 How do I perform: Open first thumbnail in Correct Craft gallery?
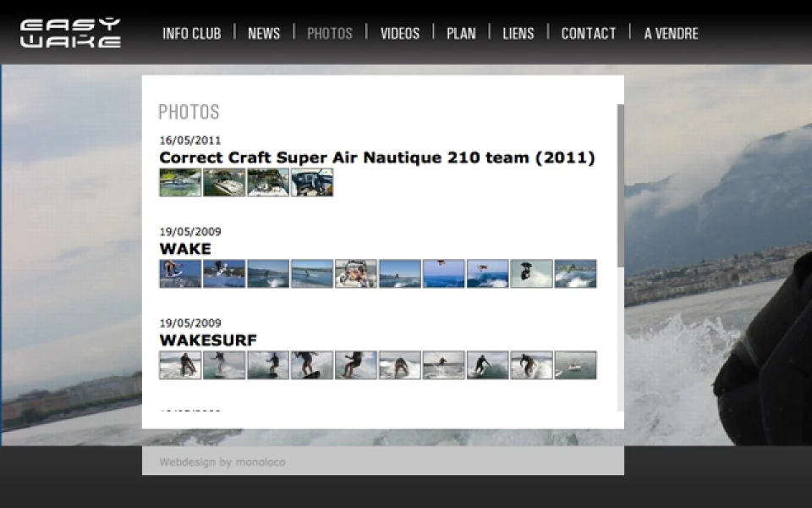180,183
